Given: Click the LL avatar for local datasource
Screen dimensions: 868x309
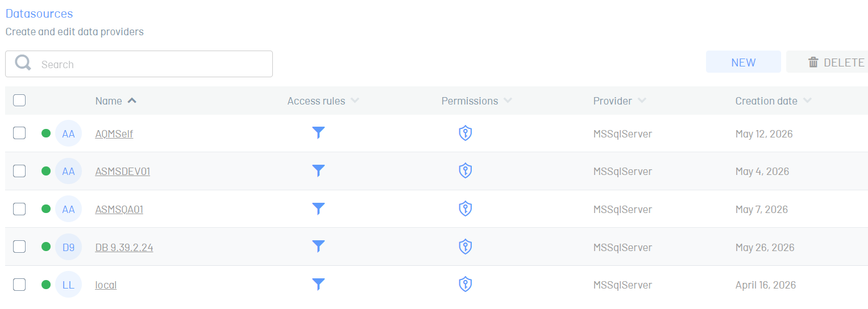Looking at the screenshot, I should pyautogui.click(x=68, y=285).
